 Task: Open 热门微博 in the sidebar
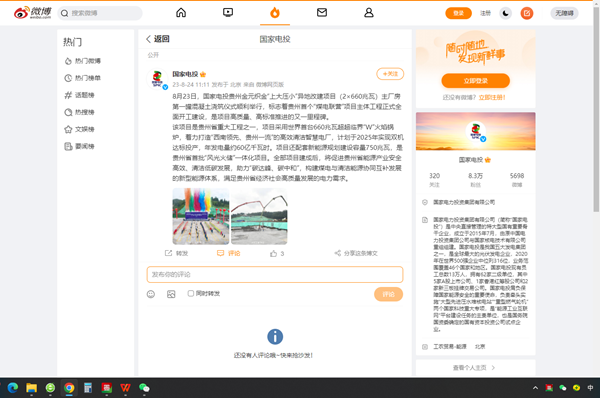coord(83,61)
